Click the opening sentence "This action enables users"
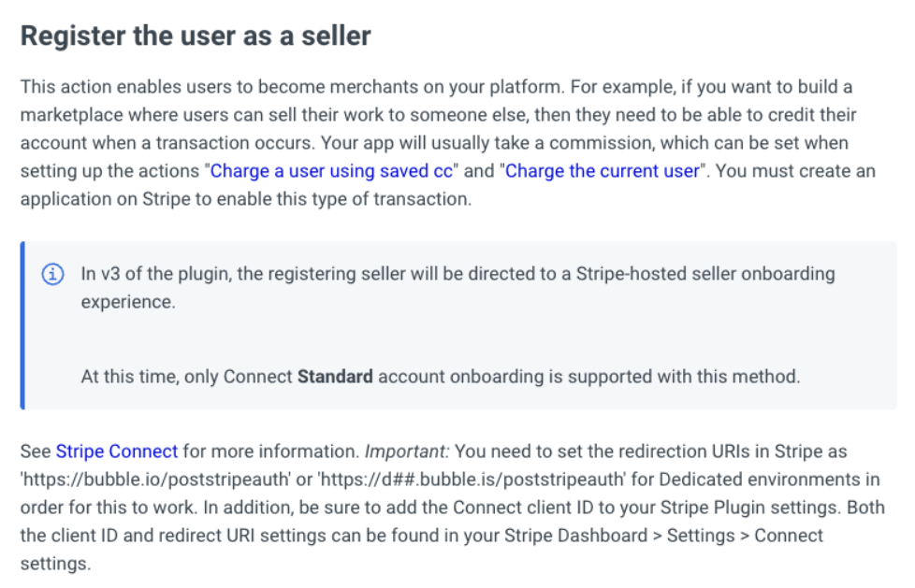 coord(292,87)
